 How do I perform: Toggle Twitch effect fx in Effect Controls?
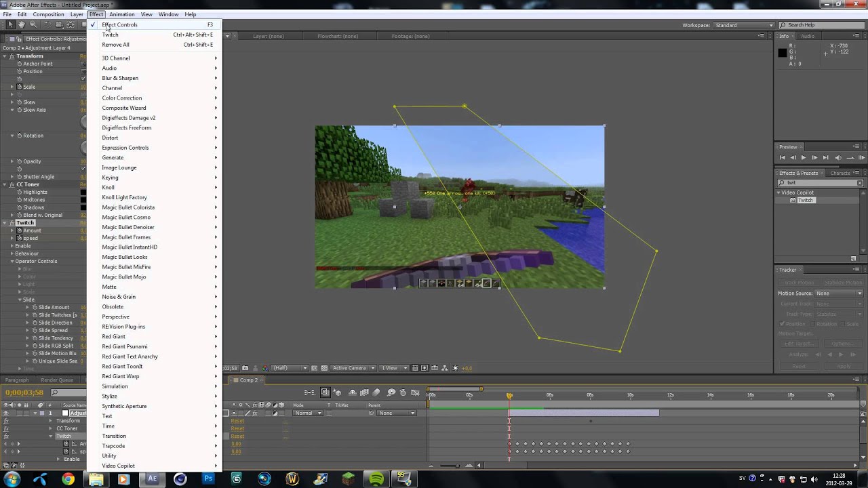point(12,223)
